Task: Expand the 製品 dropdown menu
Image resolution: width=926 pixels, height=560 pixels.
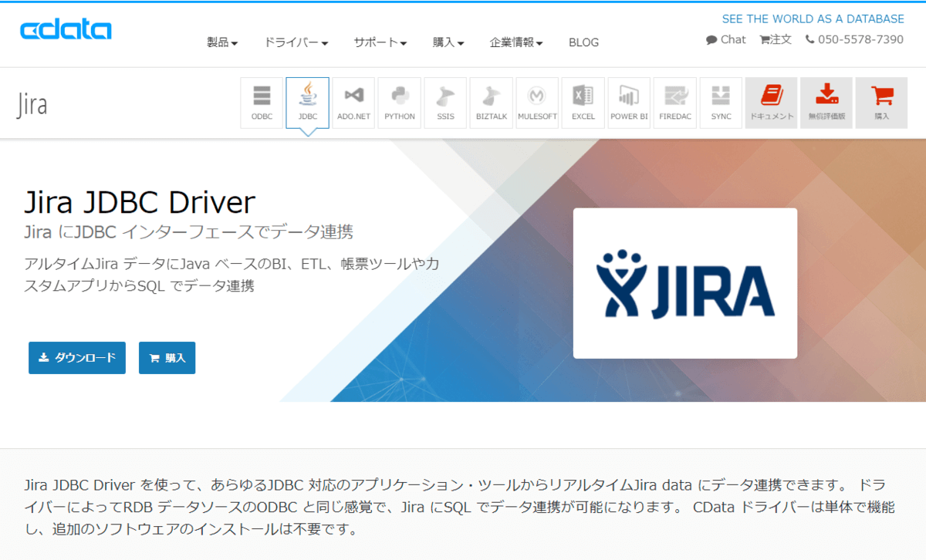Action: click(222, 42)
